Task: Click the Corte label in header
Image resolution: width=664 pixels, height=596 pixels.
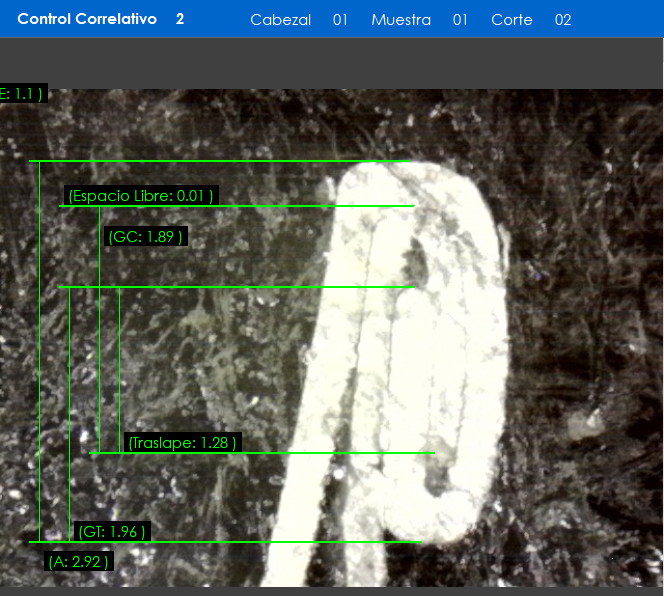Action: click(512, 20)
